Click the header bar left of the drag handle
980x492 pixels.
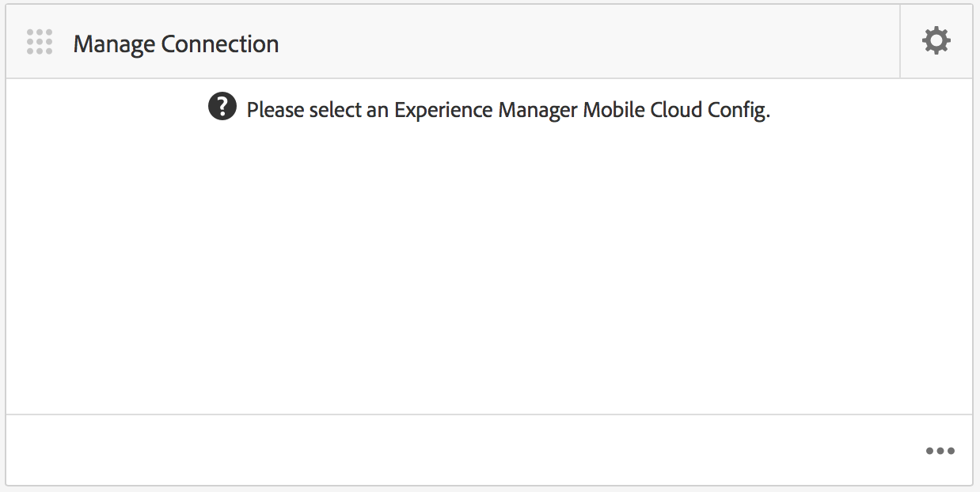tap(15, 42)
